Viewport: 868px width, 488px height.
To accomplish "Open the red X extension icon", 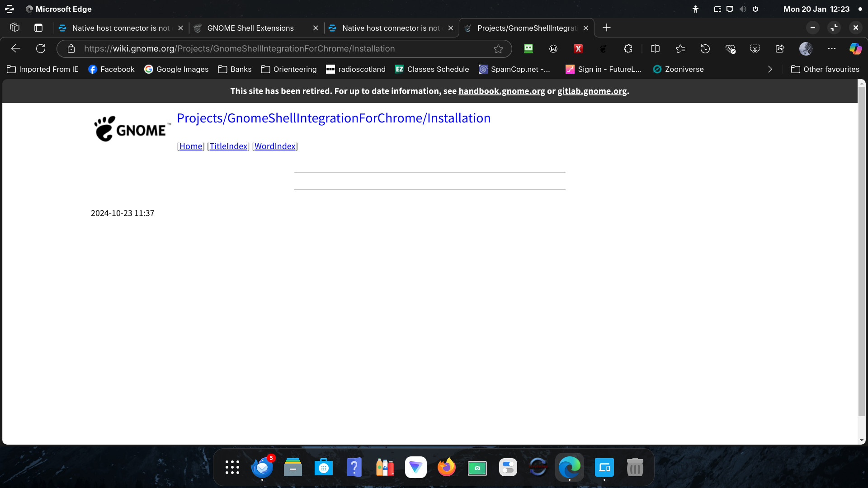I will (x=578, y=49).
